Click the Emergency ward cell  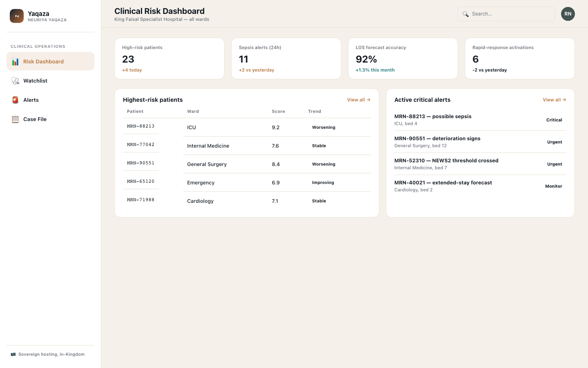click(x=201, y=183)
